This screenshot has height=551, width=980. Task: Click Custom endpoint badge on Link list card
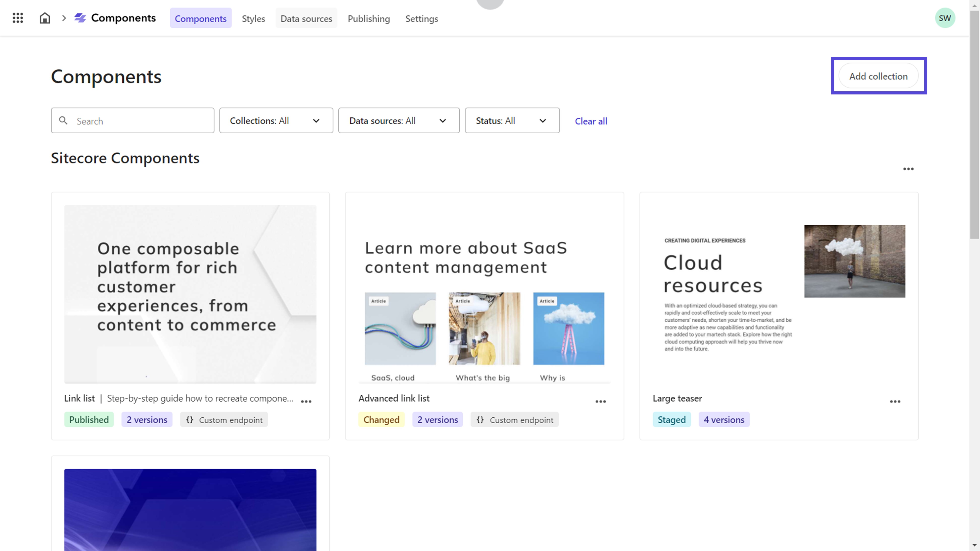click(224, 419)
